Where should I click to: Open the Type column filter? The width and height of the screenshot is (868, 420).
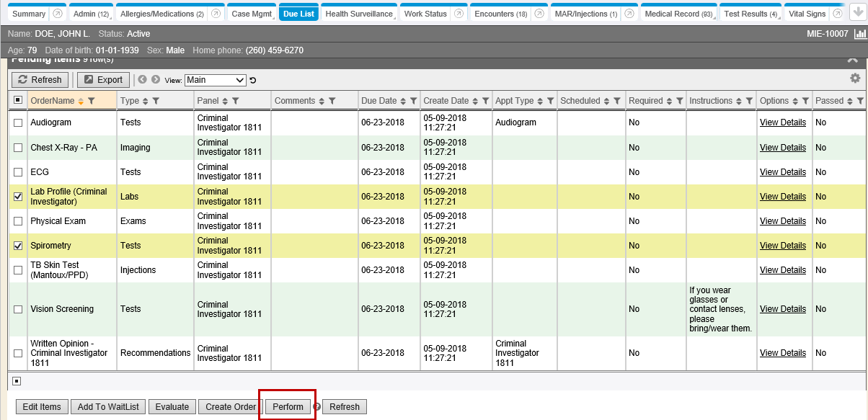(156, 101)
